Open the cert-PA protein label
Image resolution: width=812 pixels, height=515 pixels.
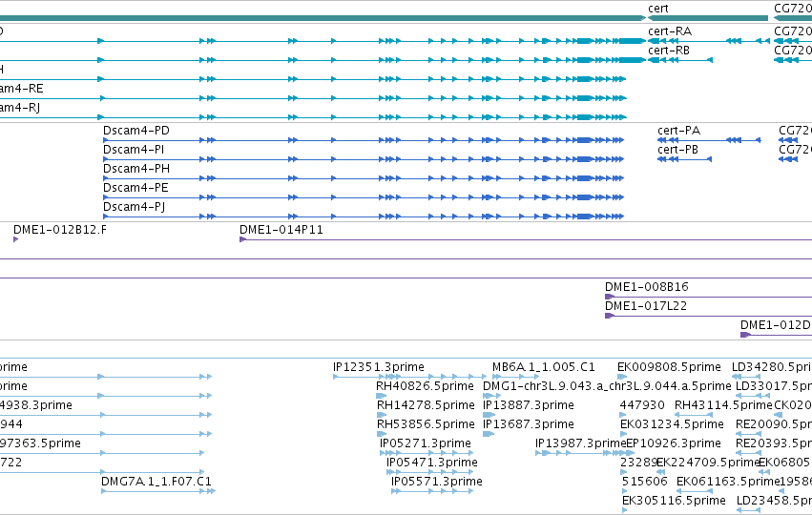point(679,131)
